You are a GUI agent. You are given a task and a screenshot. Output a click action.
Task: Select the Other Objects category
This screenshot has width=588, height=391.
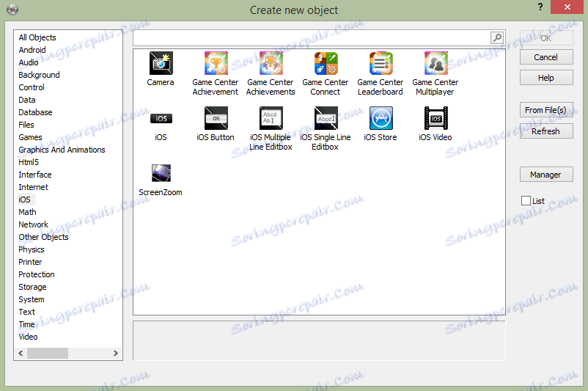click(43, 237)
